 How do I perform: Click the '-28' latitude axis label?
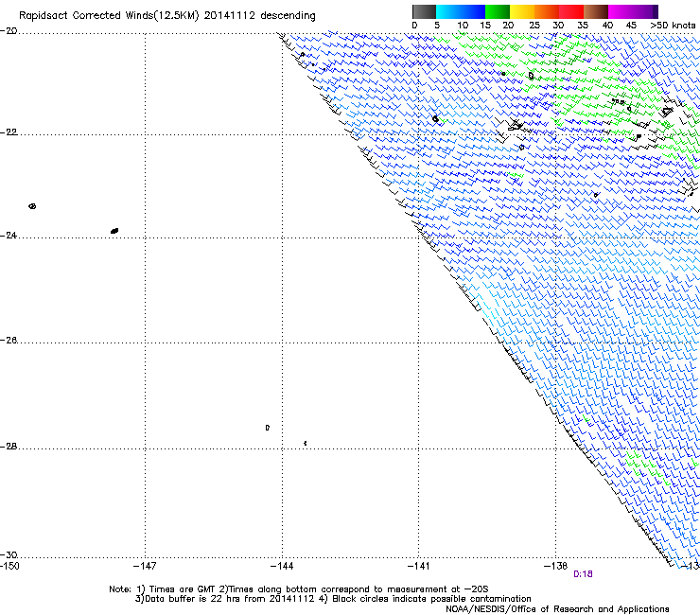9,447
